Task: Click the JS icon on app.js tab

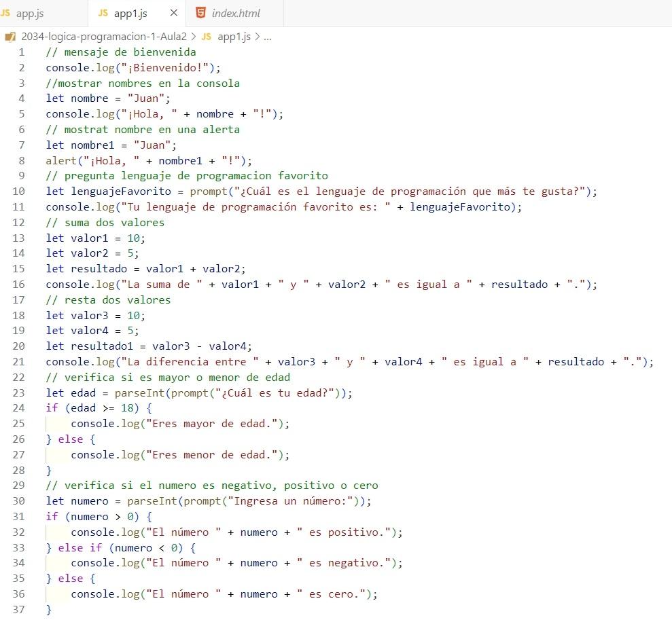Action: 5,13
